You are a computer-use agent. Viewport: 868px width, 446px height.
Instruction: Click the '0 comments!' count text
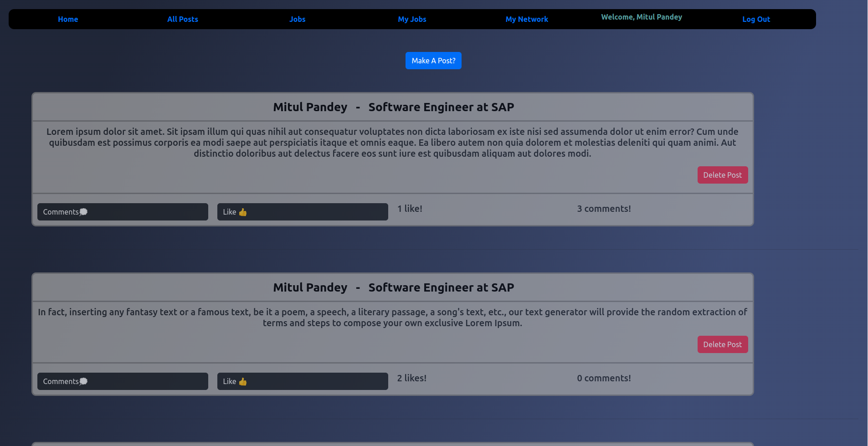point(604,378)
